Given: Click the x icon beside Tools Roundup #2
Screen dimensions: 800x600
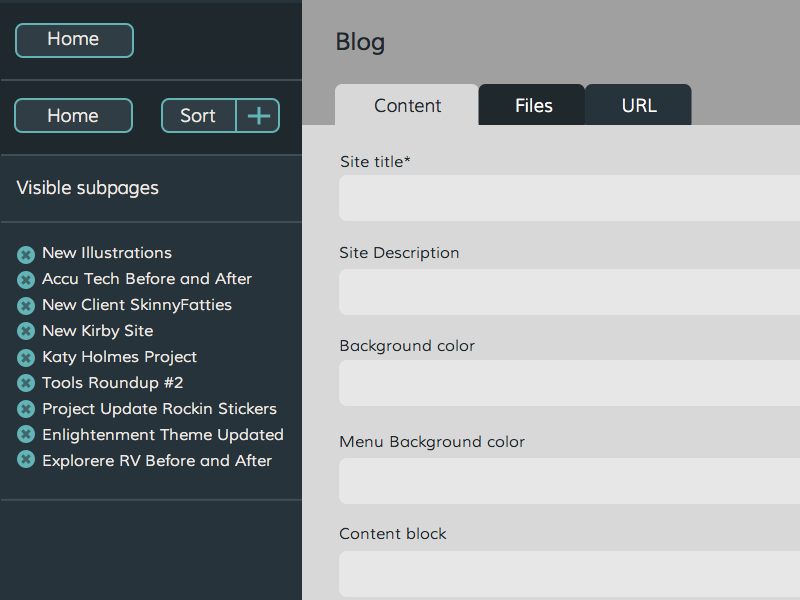Looking at the screenshot, I should [x=26, y=384].
